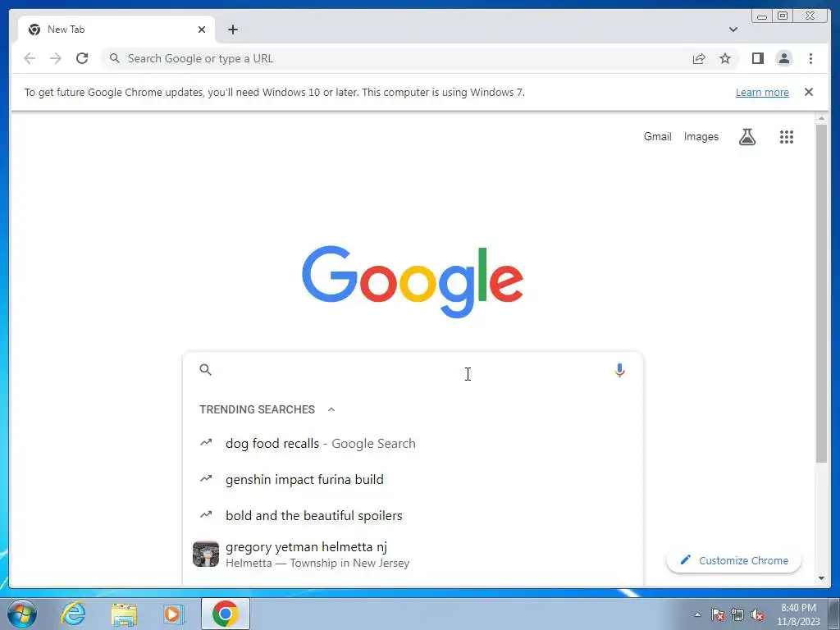Click the reload page icon
The image size is (840, 630).
pos(82,58)
